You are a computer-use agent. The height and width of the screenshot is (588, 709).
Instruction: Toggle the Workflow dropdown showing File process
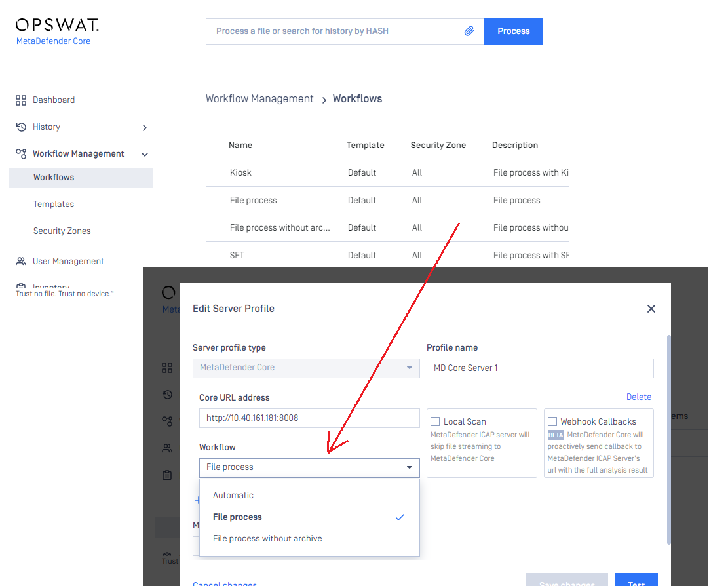(309, 467)
